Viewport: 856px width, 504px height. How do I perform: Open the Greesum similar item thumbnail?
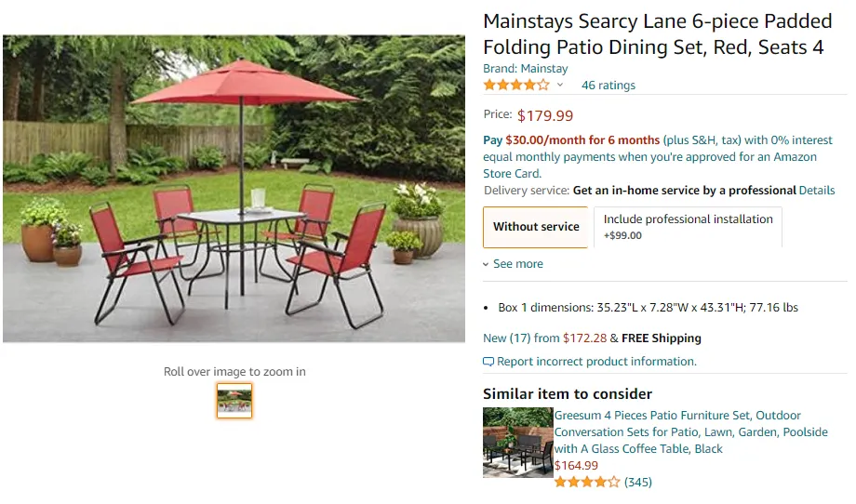point(517,442)
